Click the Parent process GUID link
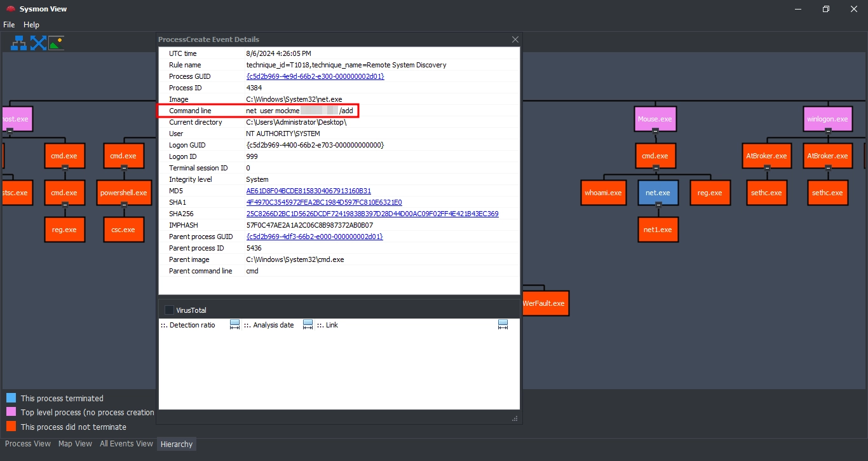 315,237
